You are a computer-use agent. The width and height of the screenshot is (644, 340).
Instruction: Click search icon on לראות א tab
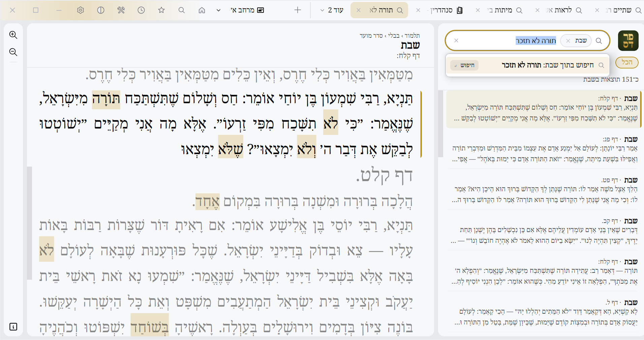click(x=579, y=10)
